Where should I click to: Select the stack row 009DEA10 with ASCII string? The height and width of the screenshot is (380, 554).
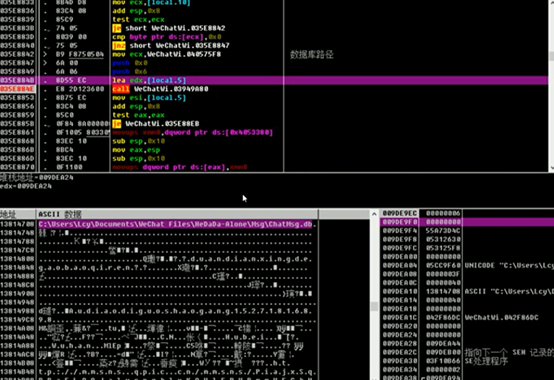467,291
